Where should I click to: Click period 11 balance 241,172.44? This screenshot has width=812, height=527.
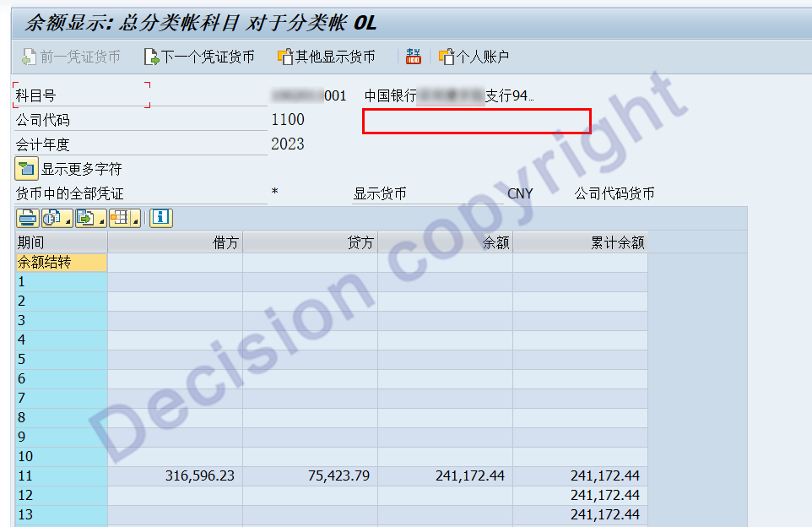click(x=470, y=475)
